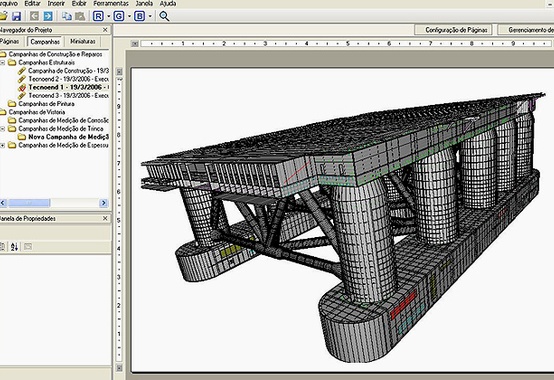Close the Janela de Propriedades panel
The image size is (554, 380).
coord(105,218)
